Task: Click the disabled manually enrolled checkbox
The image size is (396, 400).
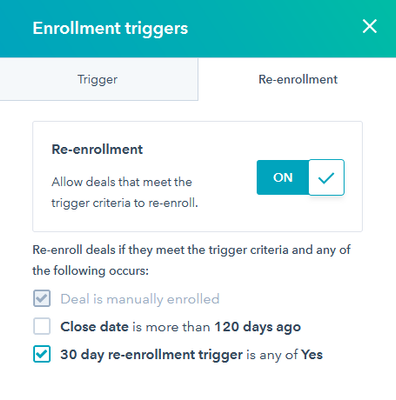Action: point(42,298)
